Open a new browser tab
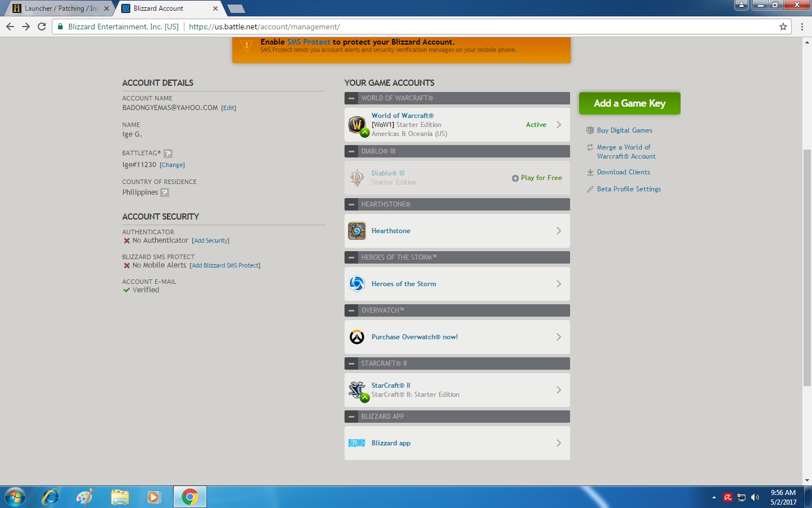 [236, 8]
